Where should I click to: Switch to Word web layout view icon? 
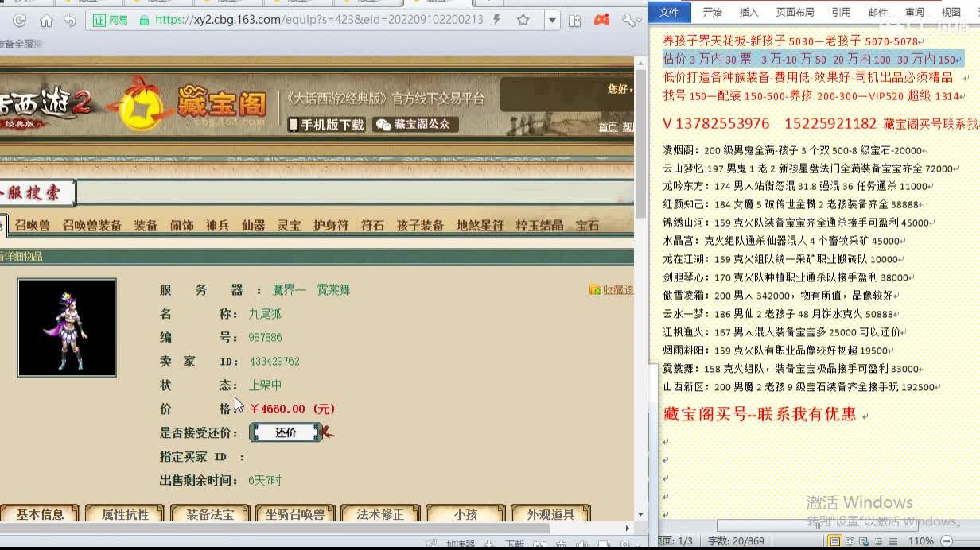tap(865, 541)
